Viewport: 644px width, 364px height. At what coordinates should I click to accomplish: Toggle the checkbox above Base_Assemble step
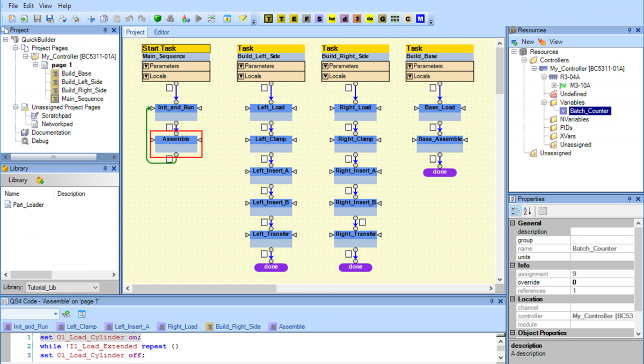433,128
